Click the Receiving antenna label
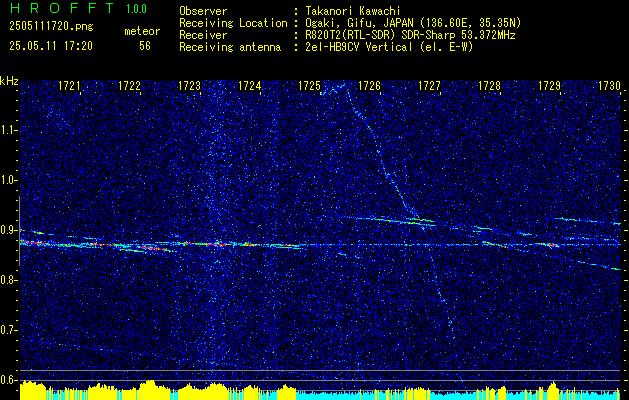This screenshot has height=400, width=629. [x=230, y=47]
